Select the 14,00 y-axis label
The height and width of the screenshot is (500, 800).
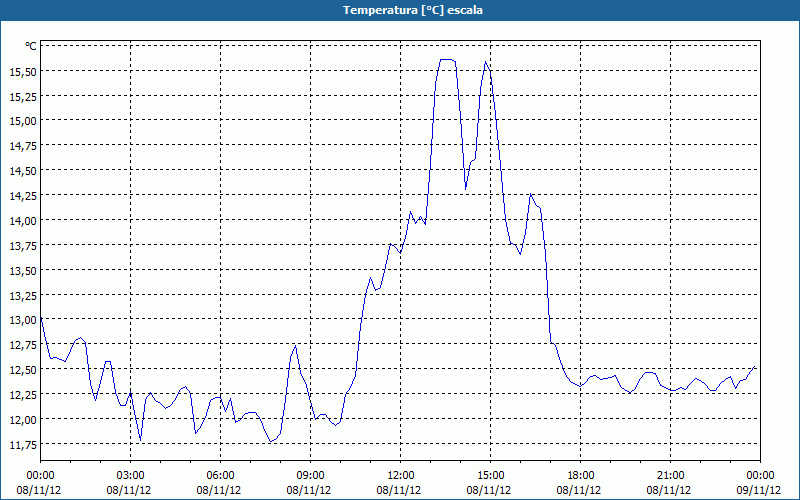(23, 220)
